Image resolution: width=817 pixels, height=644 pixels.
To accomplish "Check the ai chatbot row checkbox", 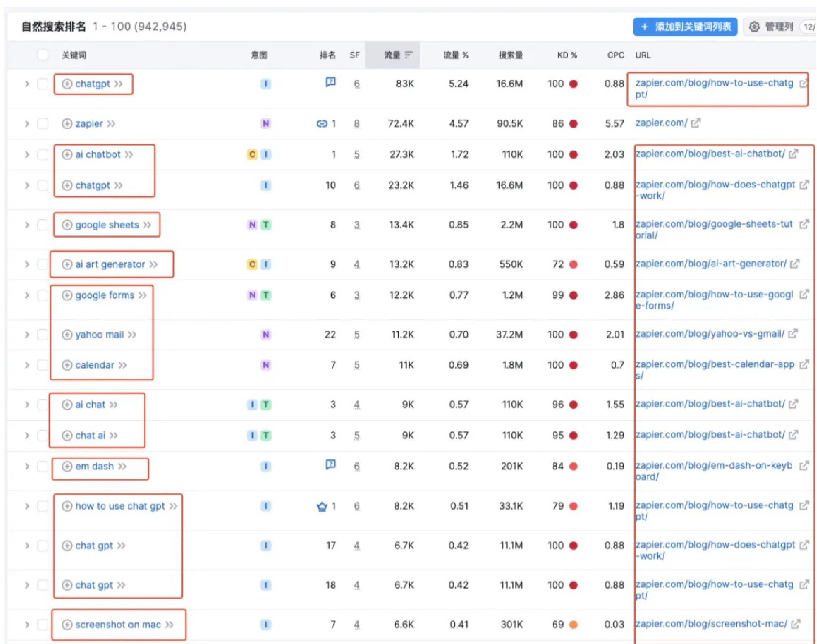I will pos(43,154).
